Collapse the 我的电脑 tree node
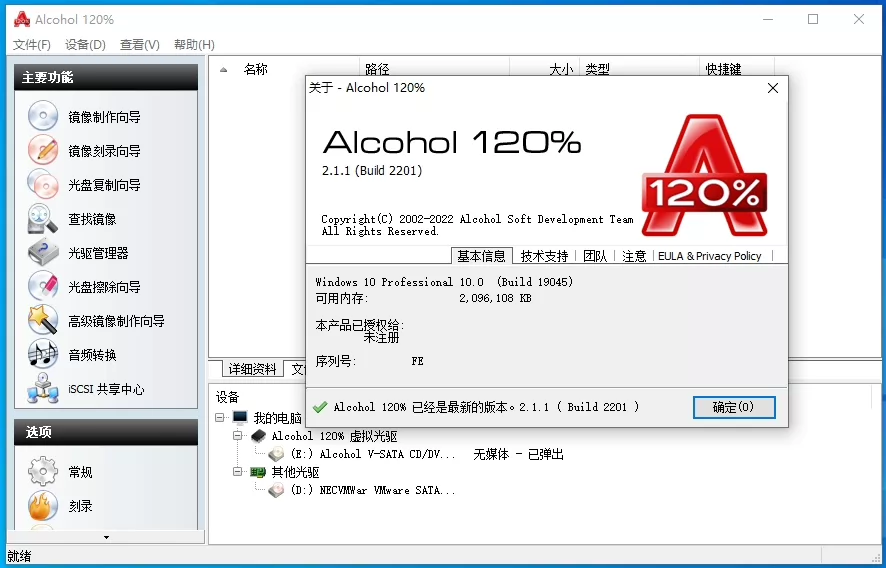 [x=220, y=418]
